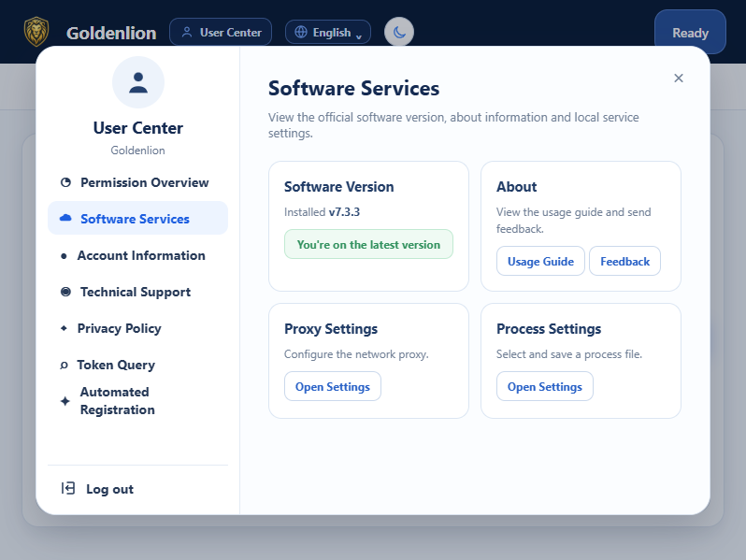Click the Software Version card title
746x560 pixels.
click(338, 186)
